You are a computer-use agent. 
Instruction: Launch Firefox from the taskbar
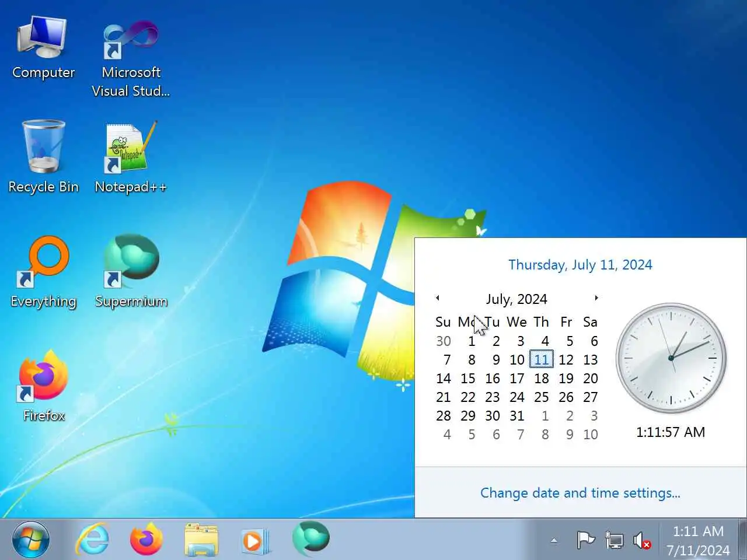(146, 540)
